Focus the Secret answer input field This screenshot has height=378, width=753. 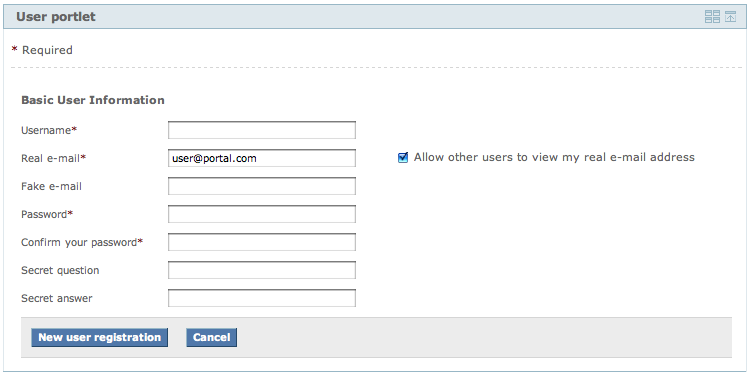[x=262, y=298]
